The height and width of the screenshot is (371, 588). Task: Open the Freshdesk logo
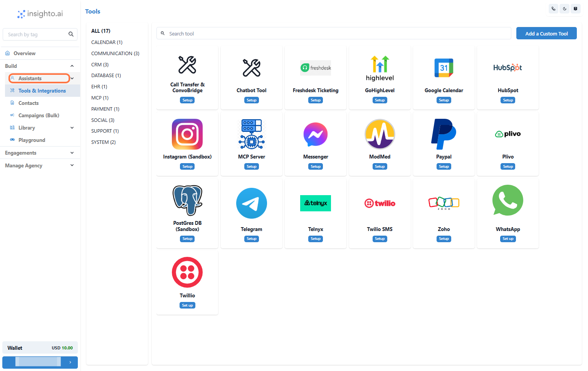[316, 68]
